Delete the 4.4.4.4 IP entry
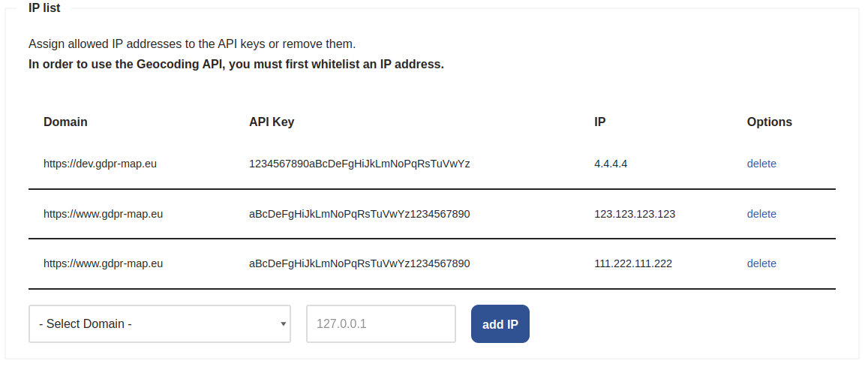The height and width of the screenshot is (367, 868). click(x=761, y=164)
